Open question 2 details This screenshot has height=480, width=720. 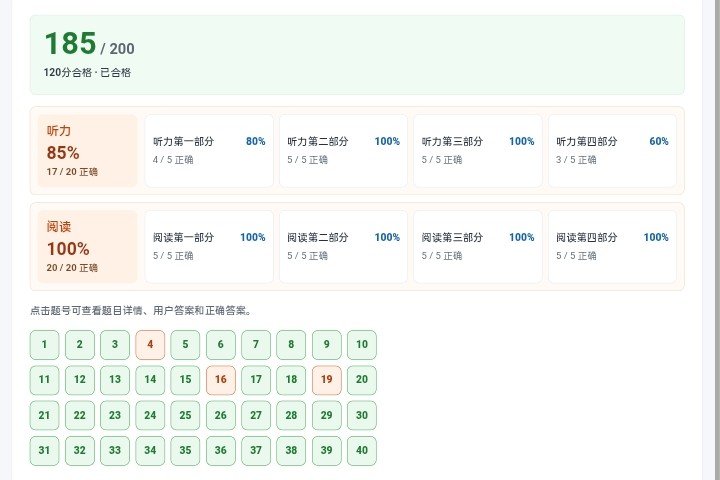tap(80, 344)
